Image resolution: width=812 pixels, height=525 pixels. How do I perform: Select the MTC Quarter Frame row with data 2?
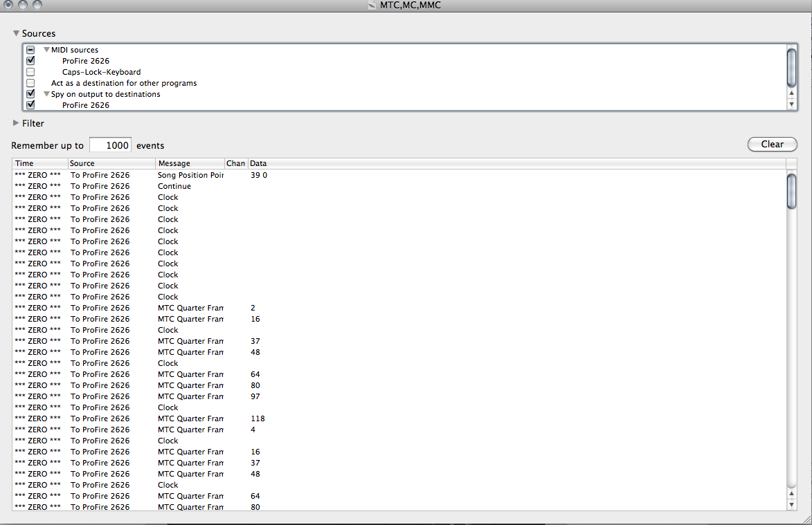[x=399, y=308]
